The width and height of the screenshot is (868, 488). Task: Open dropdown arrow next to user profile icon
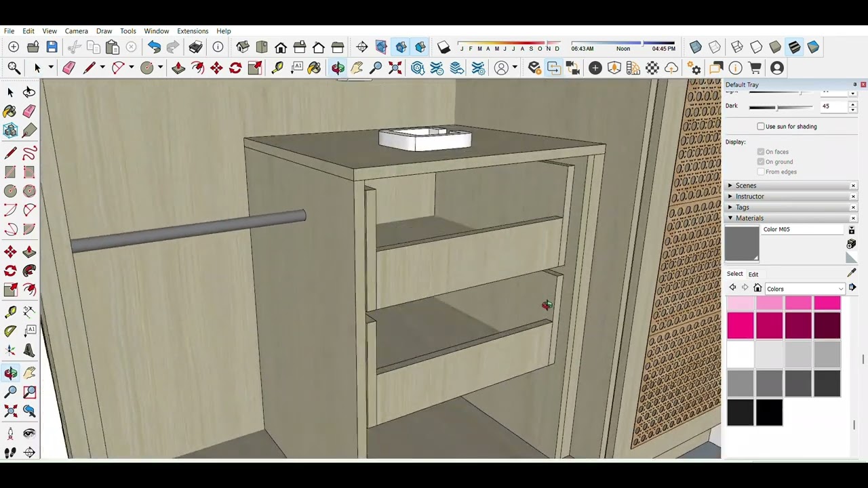tap(515, 68)
